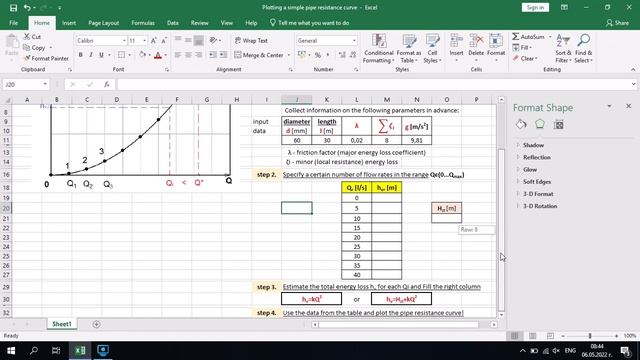
Task: Apply red font color
Action: [158, 55]
